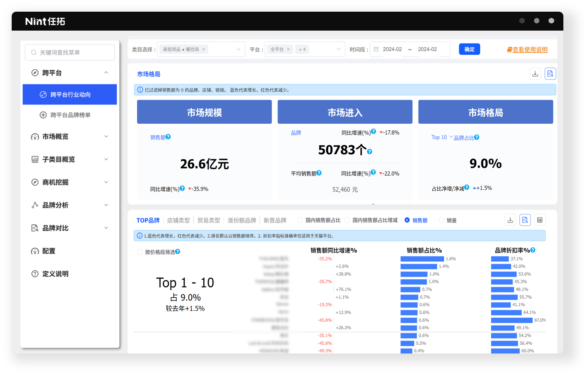Select the 销售额 radio button

(x=407, y=220)
